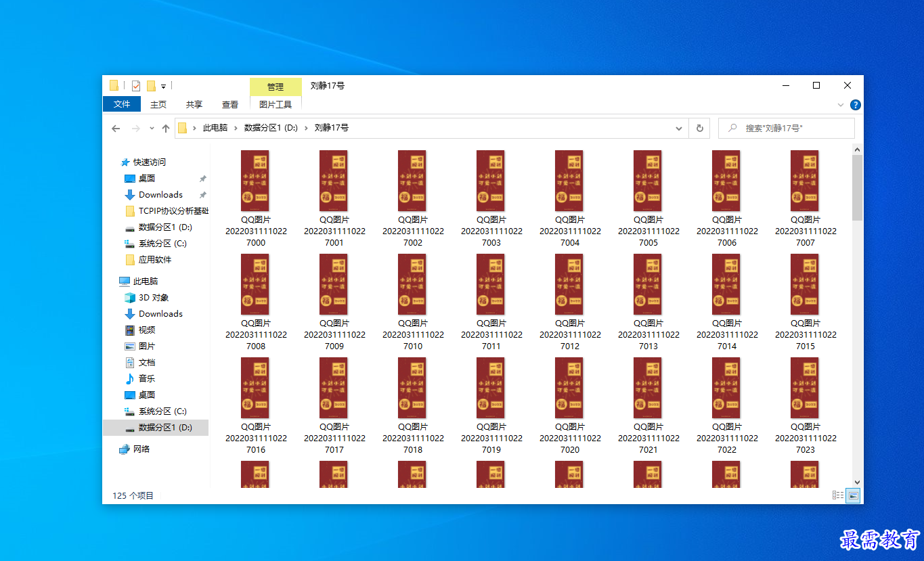Select image ending in 7012
The image size is (924, 561).
click(x=570, y=302)
